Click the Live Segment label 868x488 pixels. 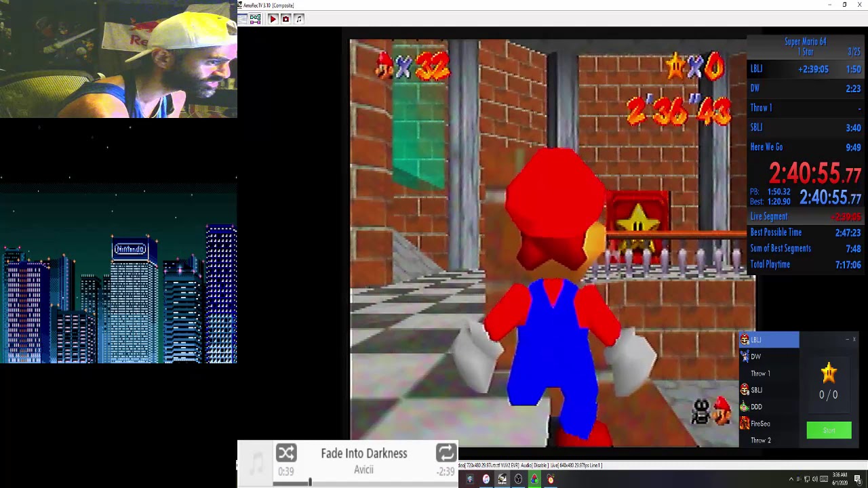tap(768, 217)
